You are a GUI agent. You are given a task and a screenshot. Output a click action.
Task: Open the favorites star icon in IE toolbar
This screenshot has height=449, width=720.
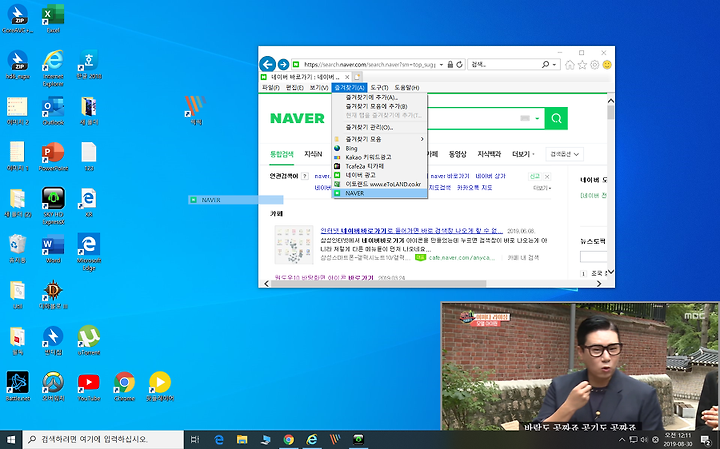point(582,65)
